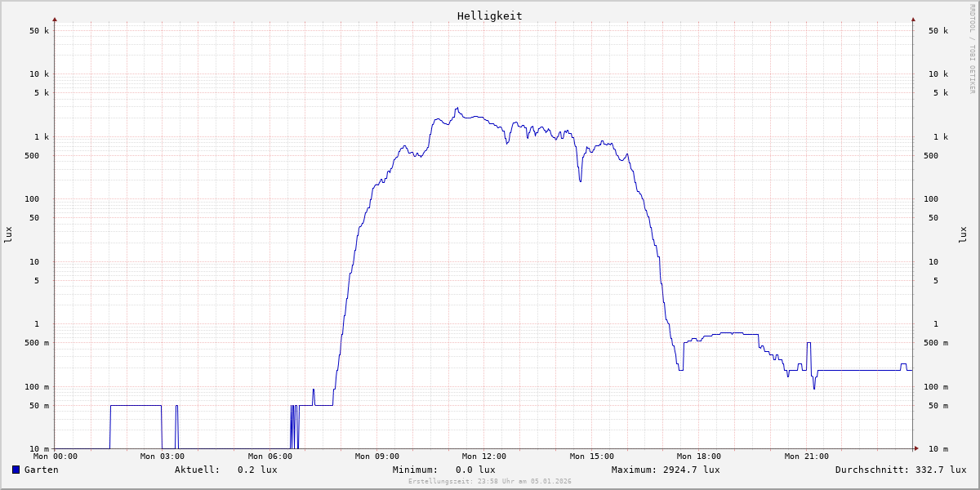Click the "50 k" label on right axis
The image size is (980, 490).
click(938, 31)
